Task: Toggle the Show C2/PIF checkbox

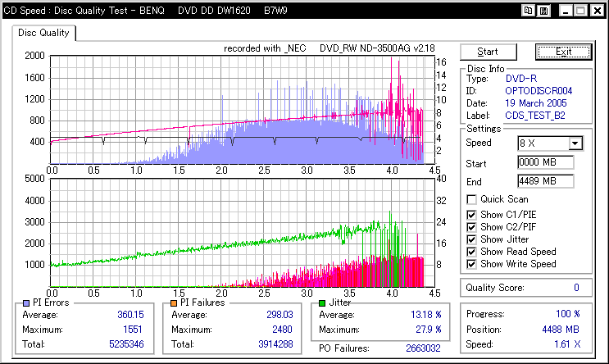Action: click(471, 227)
